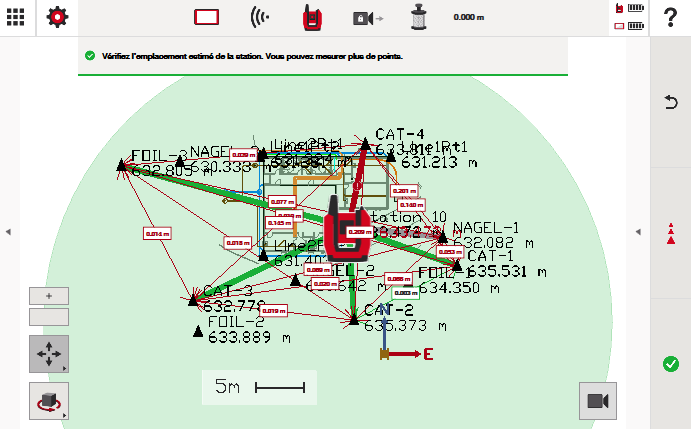Click the undo back arrow

(x=671, y=101)
